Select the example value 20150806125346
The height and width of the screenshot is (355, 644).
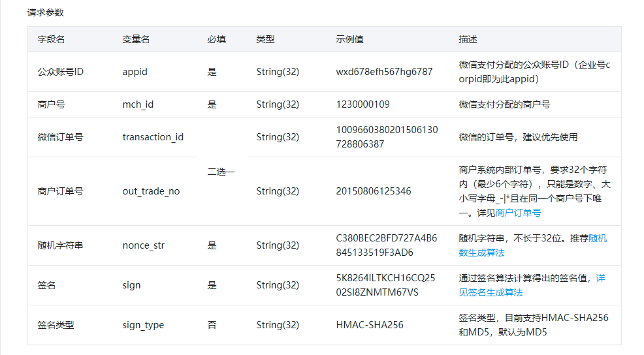(x=374, y=191)
